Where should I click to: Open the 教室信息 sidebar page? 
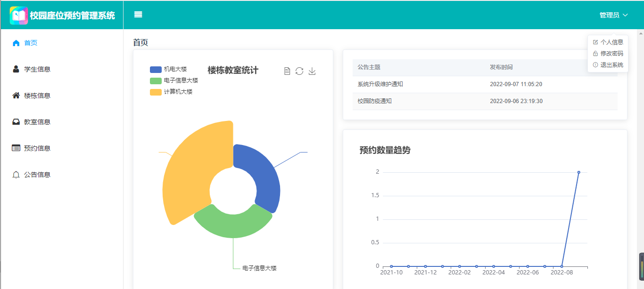(37, 122)
